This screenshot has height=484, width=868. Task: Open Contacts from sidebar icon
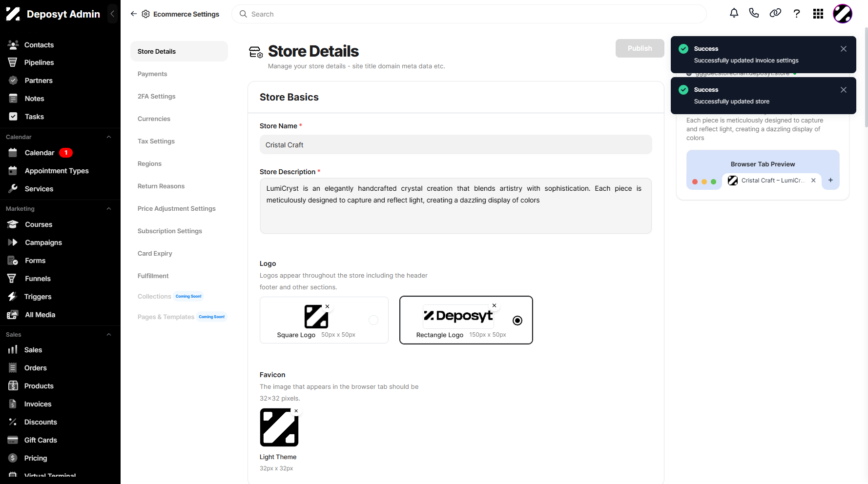pyautogui.click(x=13, y=45)
